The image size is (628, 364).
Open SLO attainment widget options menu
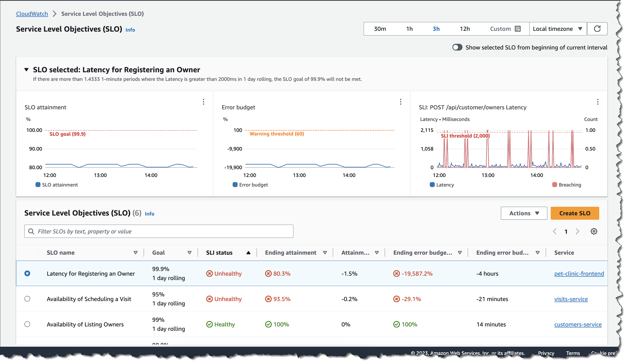pyautogui.click(x=203, y=102)
